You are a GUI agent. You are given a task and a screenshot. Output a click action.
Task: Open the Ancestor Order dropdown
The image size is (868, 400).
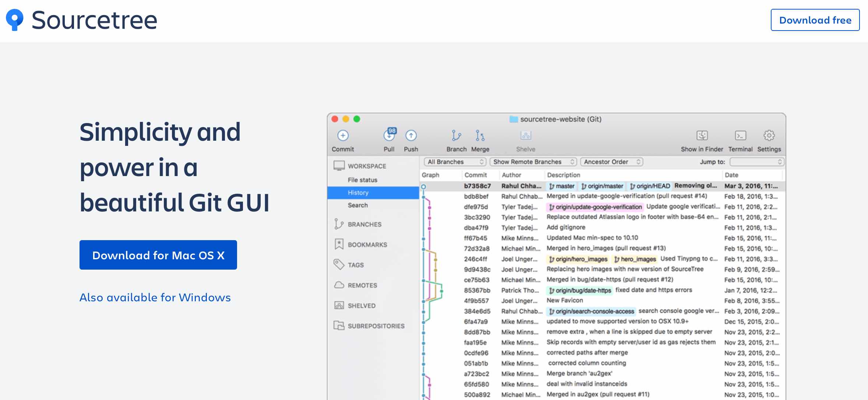(x=612, y=162)
